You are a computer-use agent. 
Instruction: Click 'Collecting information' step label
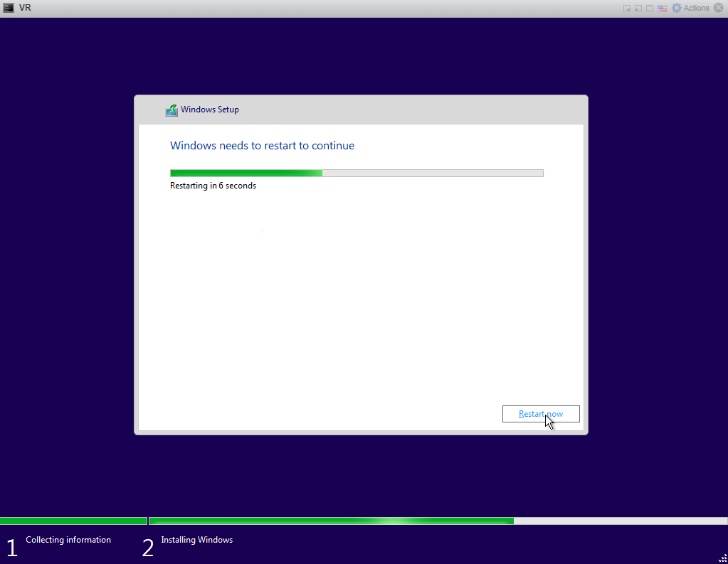coord(68,540)
